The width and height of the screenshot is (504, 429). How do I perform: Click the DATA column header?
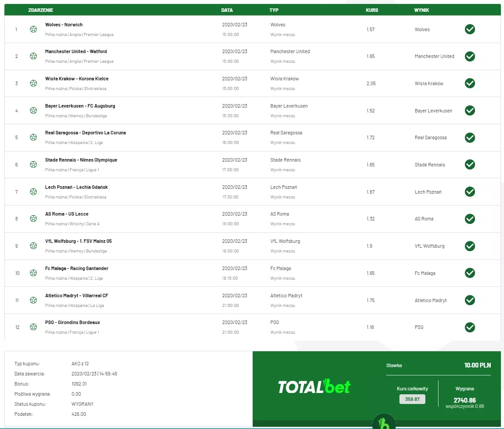(x=227, y=10)
